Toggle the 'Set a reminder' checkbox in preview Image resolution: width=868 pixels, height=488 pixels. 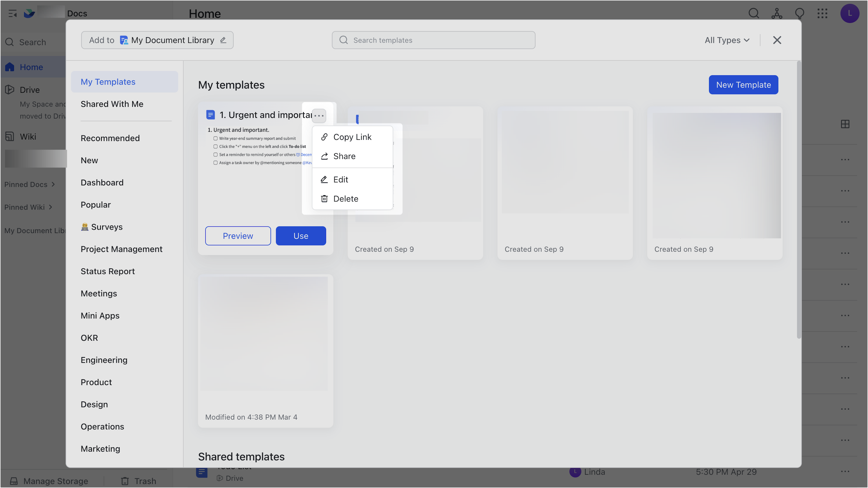215,154
